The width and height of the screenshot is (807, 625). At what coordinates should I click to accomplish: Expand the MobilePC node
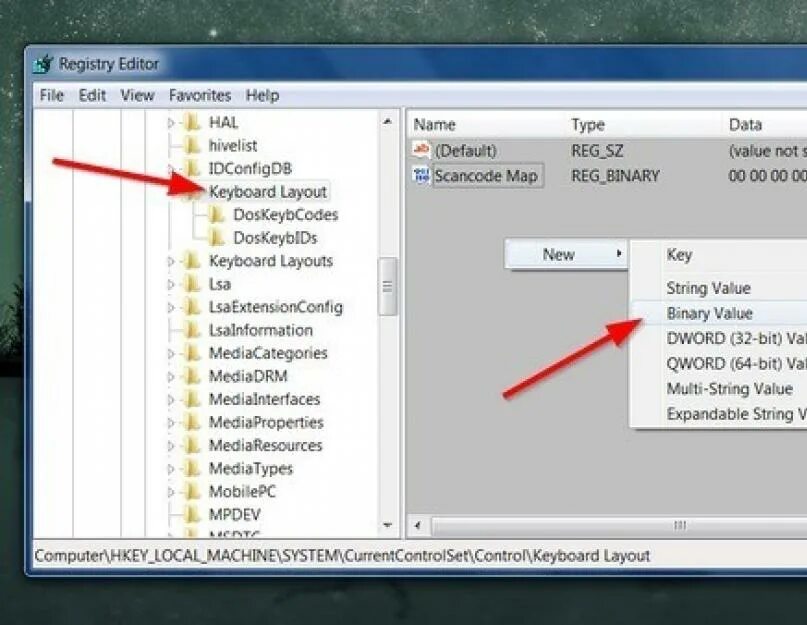coord(171,492)
